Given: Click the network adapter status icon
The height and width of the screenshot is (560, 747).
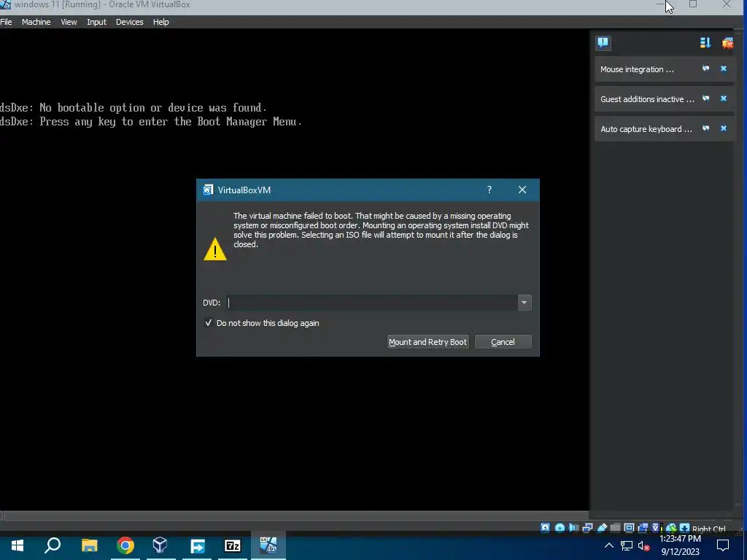Looking at the screenshot, I should (588, 528).
